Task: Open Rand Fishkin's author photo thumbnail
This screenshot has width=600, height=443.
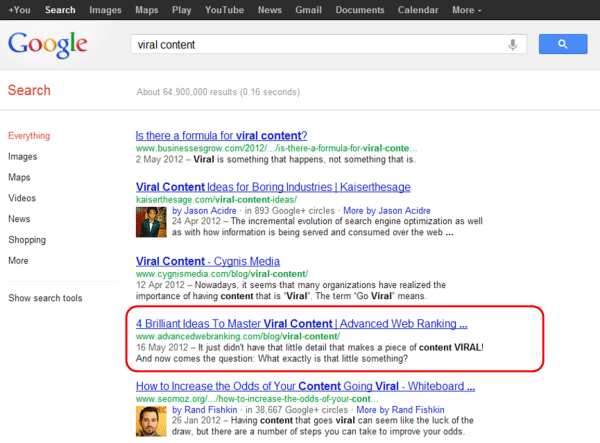Action: [x=151, y=421]
